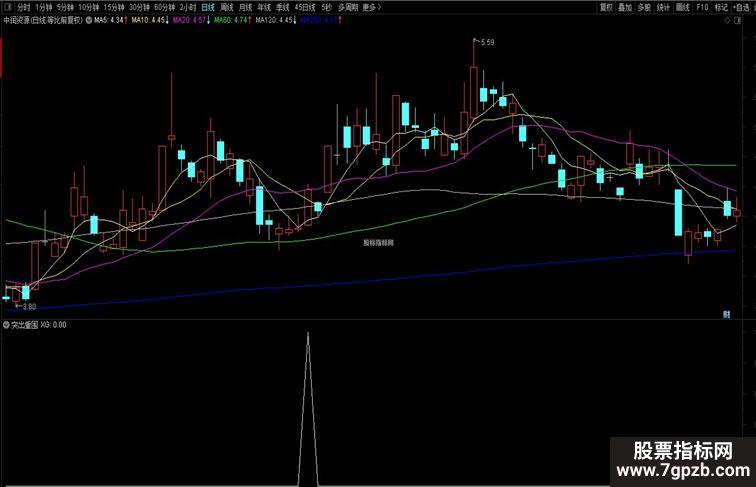Click the MA60: 4.74 indicator value
Viewport: 756px width, 487px height.
click(x=231, y=20)
